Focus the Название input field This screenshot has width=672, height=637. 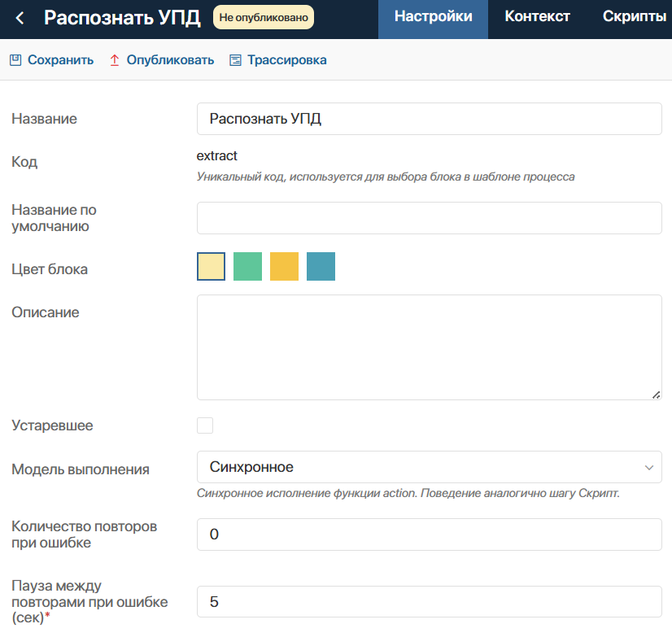click(430, 119)
